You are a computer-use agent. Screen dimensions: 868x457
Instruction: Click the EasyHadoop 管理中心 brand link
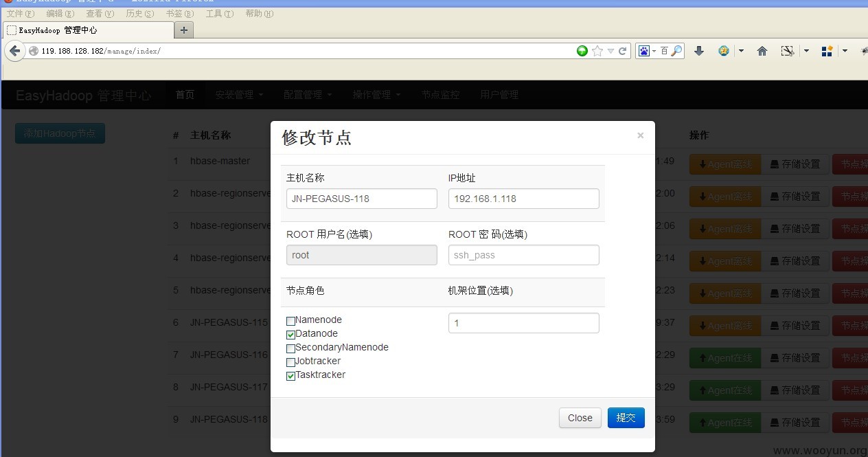[83, 96]
